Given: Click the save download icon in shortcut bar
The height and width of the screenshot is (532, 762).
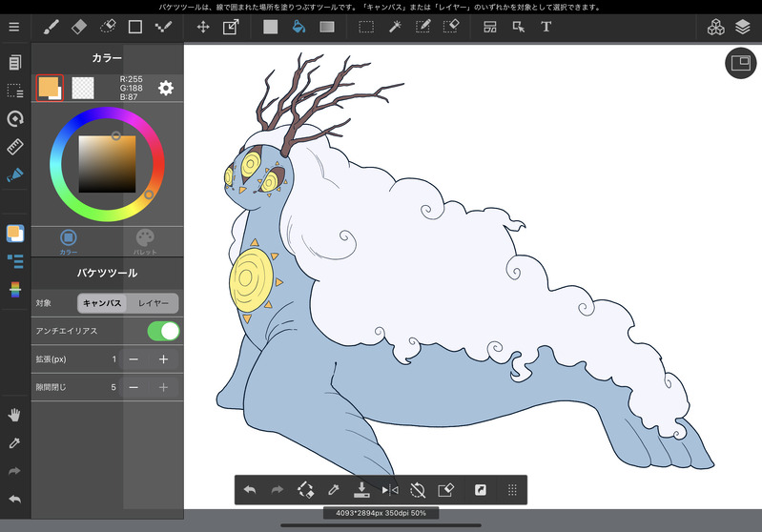Looking at the screenshot, I should pos(361,490).
